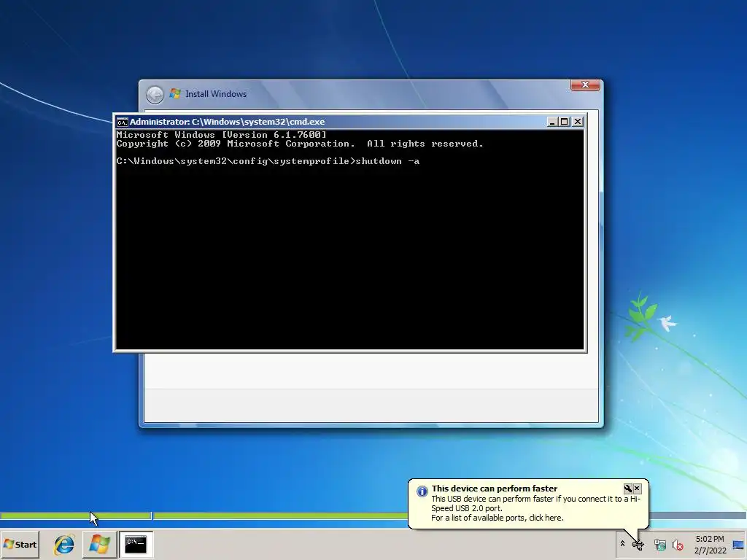
Task: Close the Install Windows window
Action: [586, 85]
